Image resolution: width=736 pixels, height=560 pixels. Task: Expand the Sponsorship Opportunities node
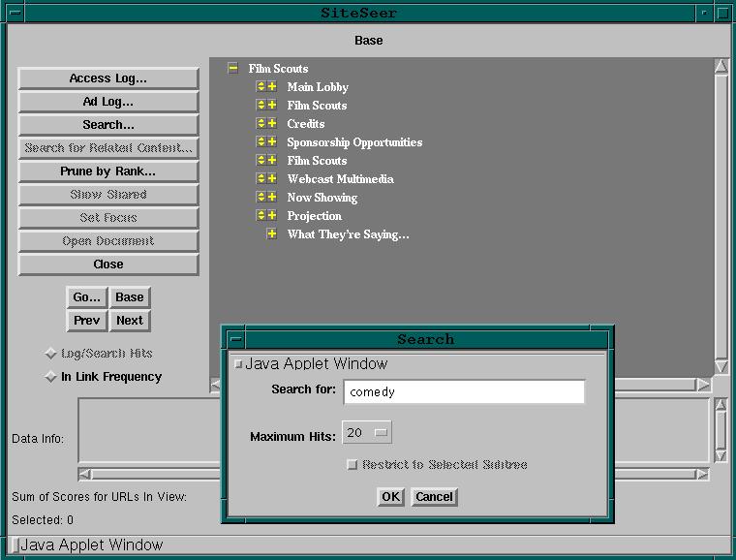coord(272,141)
